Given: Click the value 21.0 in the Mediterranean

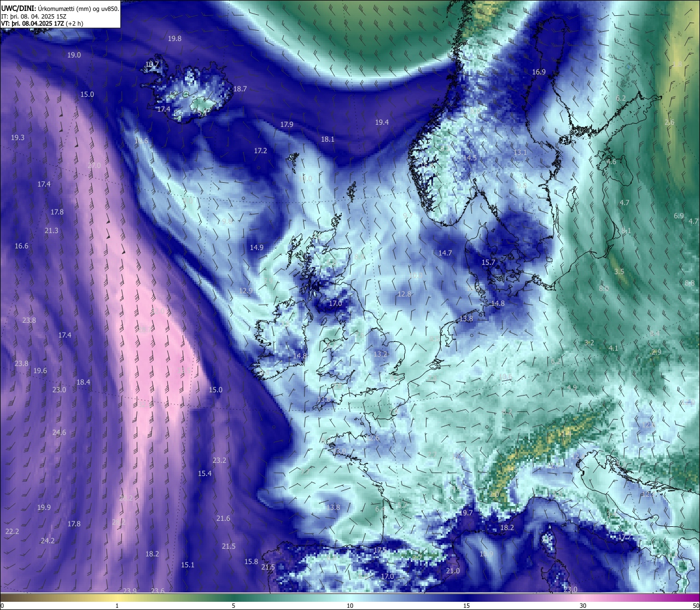Looking at the screenshot, I should pos(453,571).
